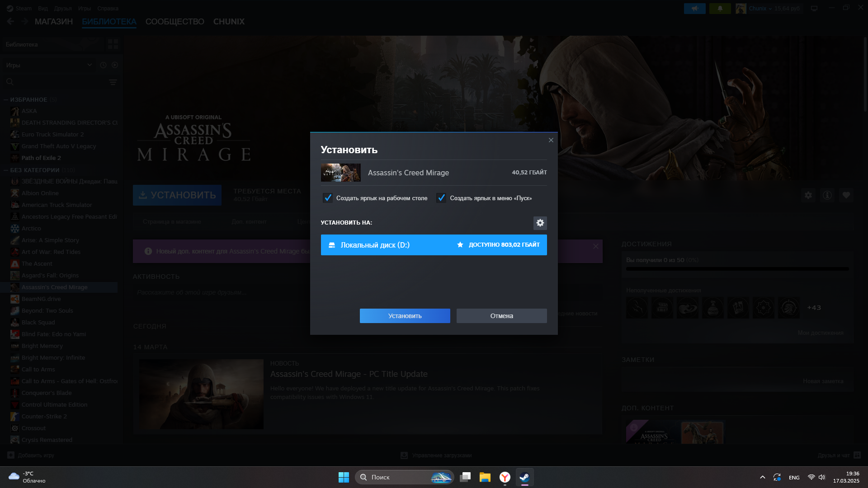Open +43 remaining achievements

click(x=814, y=308)
